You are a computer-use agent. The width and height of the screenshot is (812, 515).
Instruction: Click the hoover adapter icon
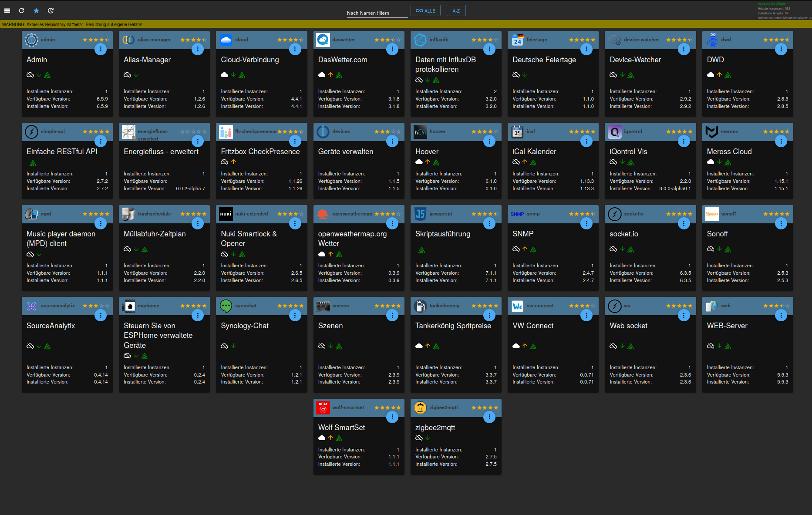(x=420, y=131)
